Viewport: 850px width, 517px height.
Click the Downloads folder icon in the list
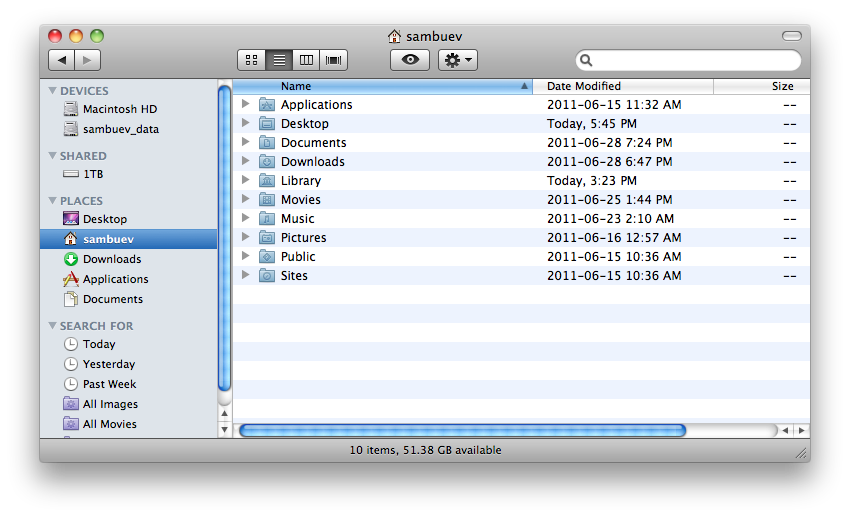coord(267,161)
